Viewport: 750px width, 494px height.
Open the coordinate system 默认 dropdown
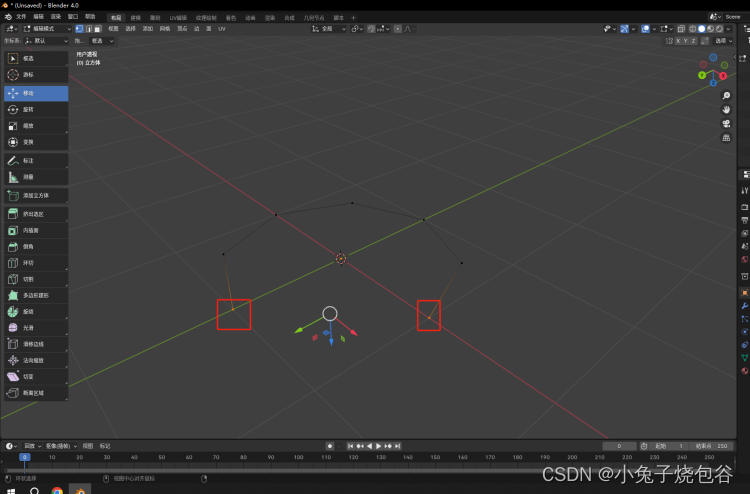46,41
